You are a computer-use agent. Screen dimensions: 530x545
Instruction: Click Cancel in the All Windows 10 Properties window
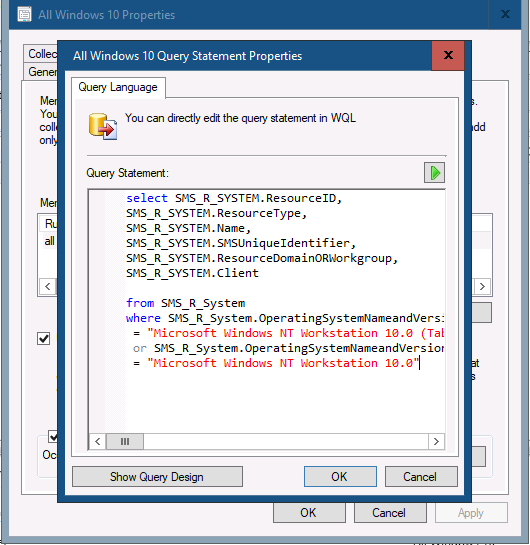(x=390, y=513)
